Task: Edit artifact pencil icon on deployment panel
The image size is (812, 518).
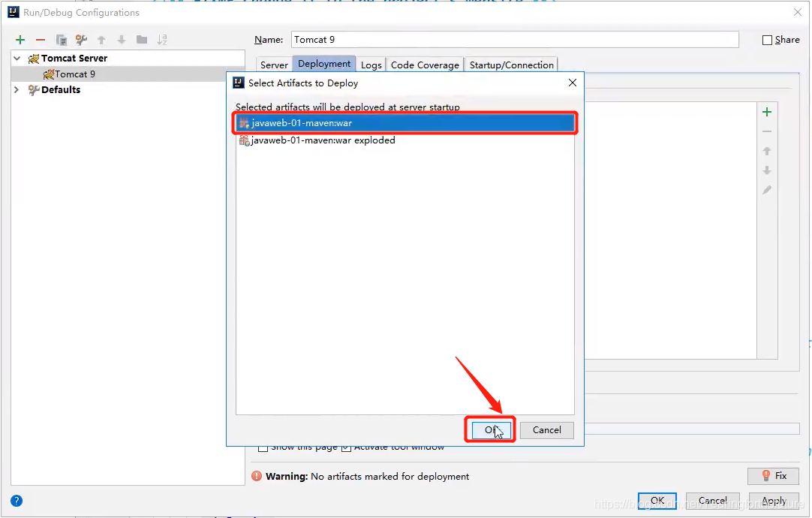Action: [x=767, y=190]
